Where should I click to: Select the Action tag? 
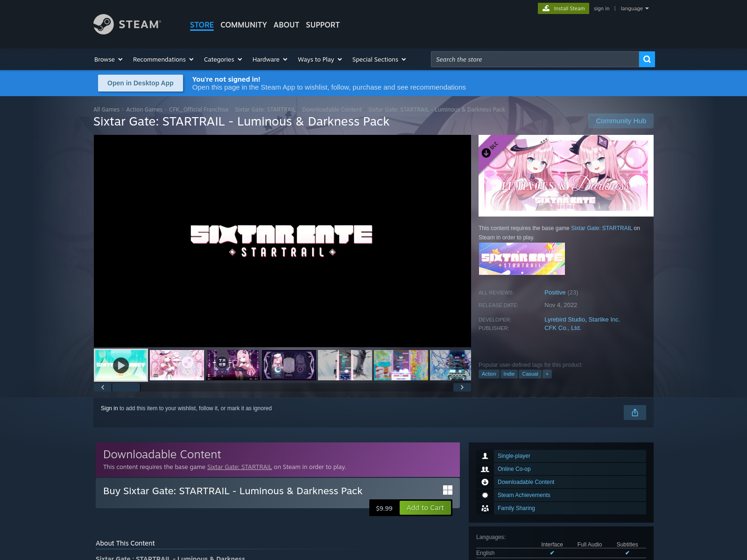[489, 374]
